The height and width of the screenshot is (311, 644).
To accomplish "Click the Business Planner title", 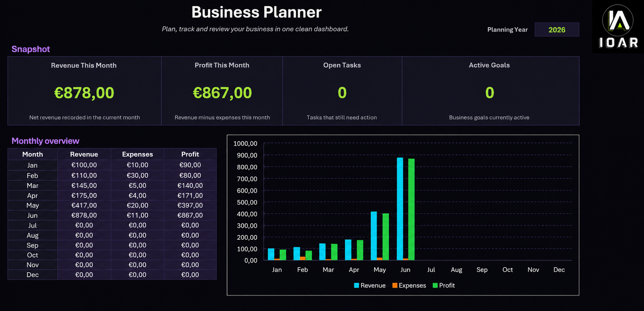I will click(256, 12).
